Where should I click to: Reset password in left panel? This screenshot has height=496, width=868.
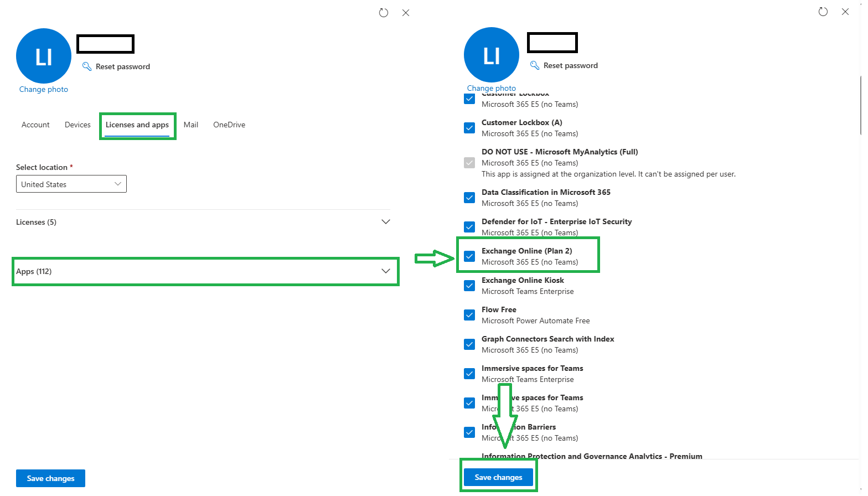point(123,66)
